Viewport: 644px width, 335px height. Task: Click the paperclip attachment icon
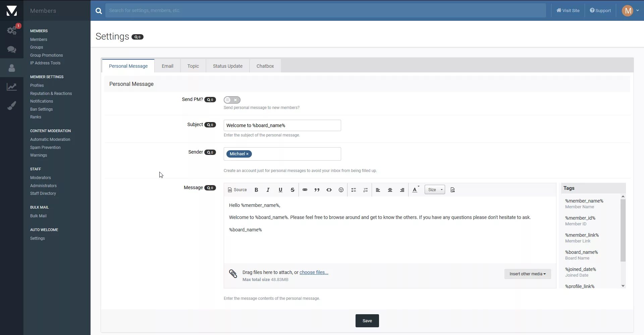click(x=233, y=274)
